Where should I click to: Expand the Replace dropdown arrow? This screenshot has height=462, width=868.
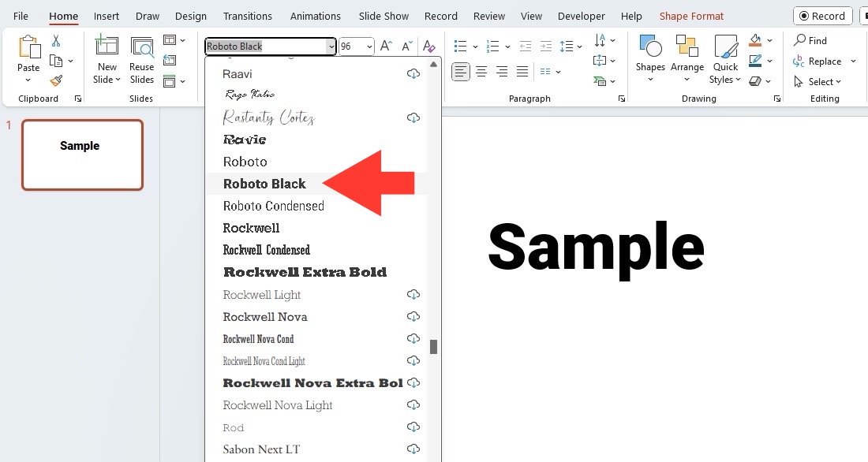tap(853, 61)
